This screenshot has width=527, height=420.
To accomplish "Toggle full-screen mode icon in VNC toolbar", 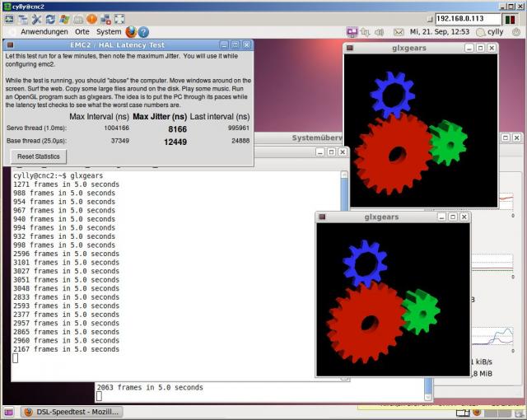I will click(119, 19).
